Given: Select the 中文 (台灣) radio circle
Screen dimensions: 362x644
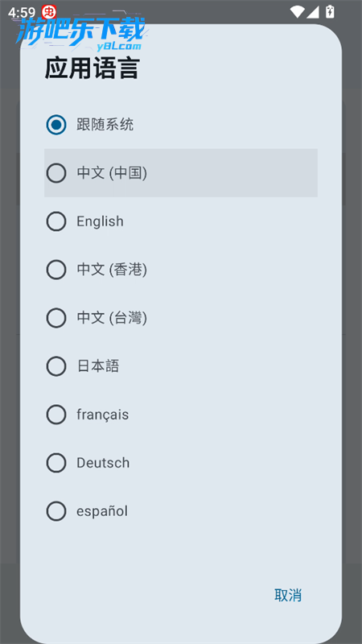Looking at the screenshot, I should pos(56,318).
